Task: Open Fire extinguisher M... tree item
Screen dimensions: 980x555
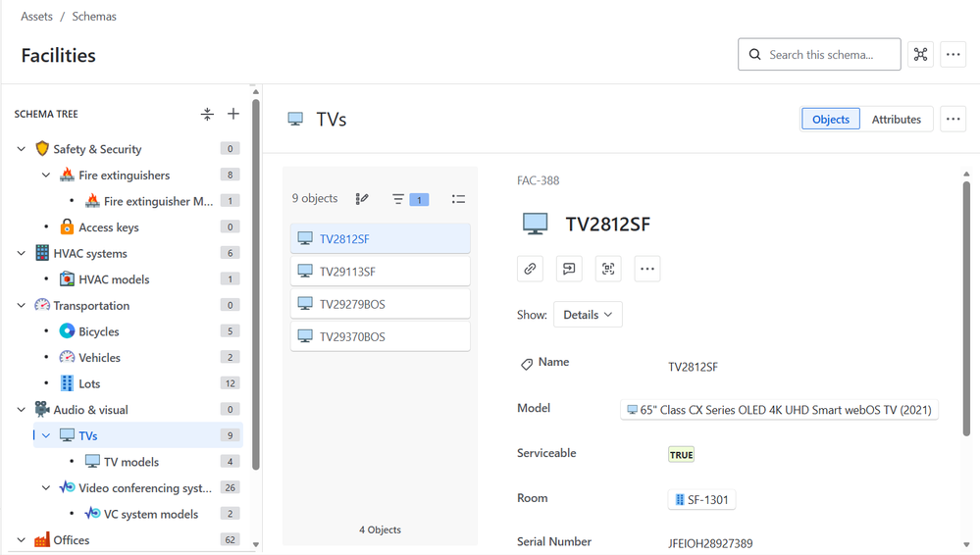Action: tap(158, 201)
